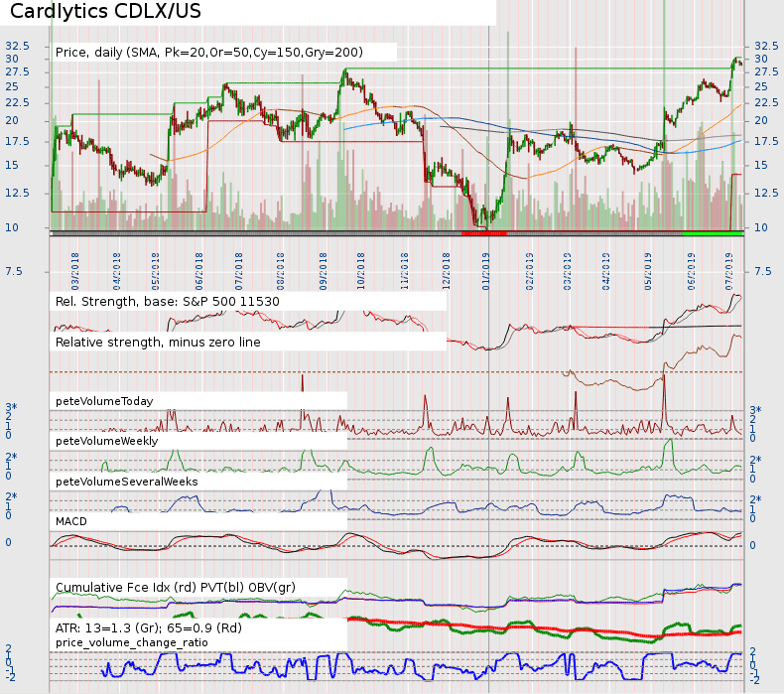This screenshot has width=784, height=694.
Task: Click the 'peteVolumeWeekly' panel label
Action: click(107, 441)
